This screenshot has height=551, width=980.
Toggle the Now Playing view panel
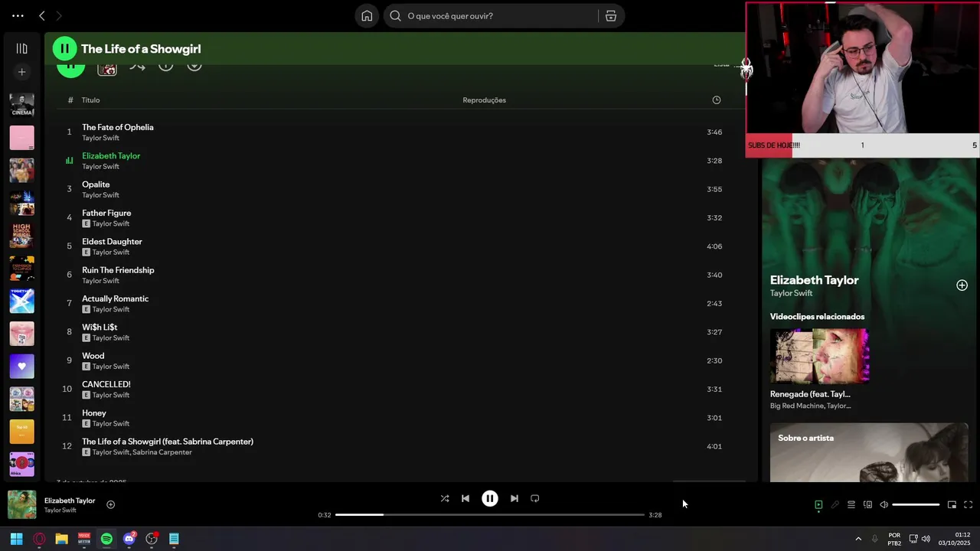click(818, 504)
